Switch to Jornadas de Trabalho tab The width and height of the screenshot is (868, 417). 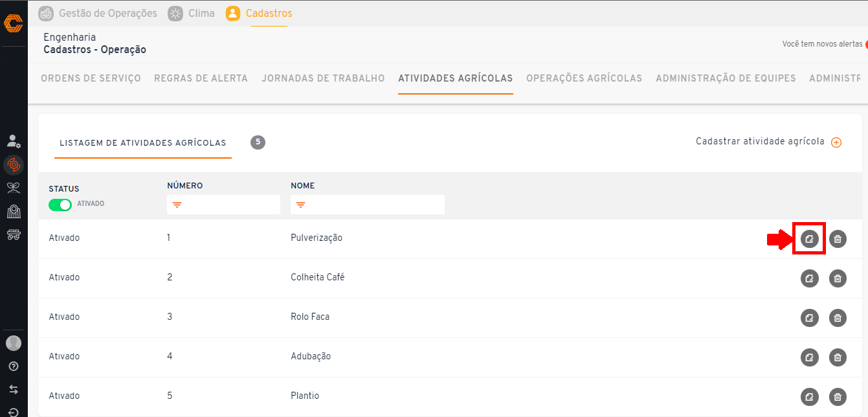tap(323, 78)
